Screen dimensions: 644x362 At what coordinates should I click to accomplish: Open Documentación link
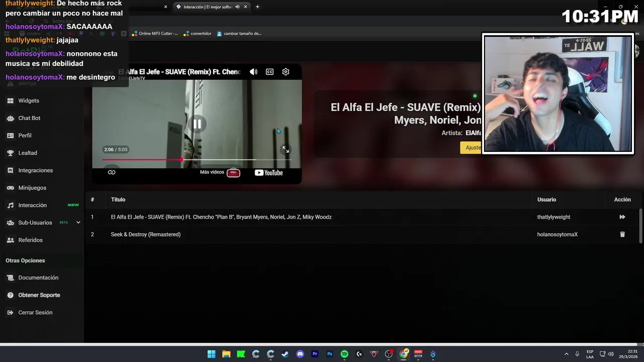click(38, 278)
